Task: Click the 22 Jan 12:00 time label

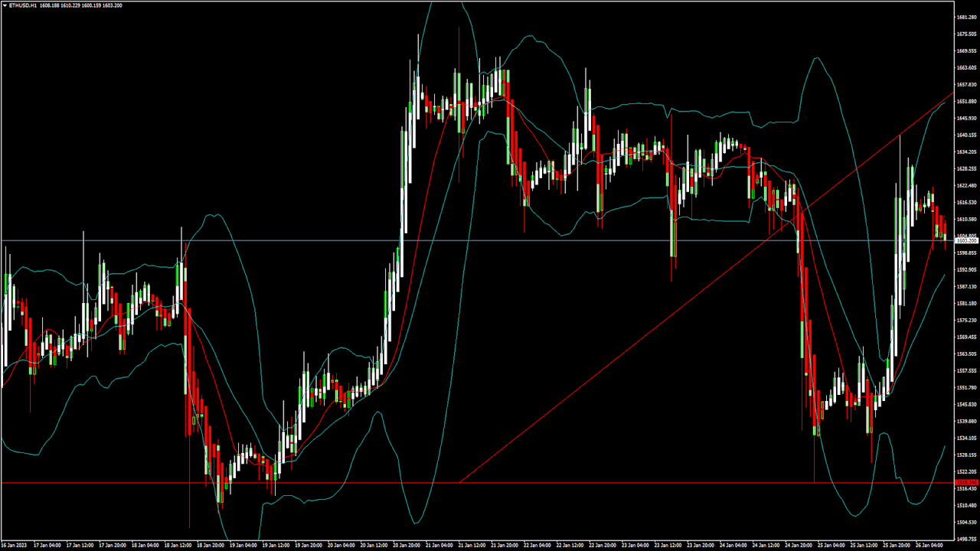Action: [570, 546]
